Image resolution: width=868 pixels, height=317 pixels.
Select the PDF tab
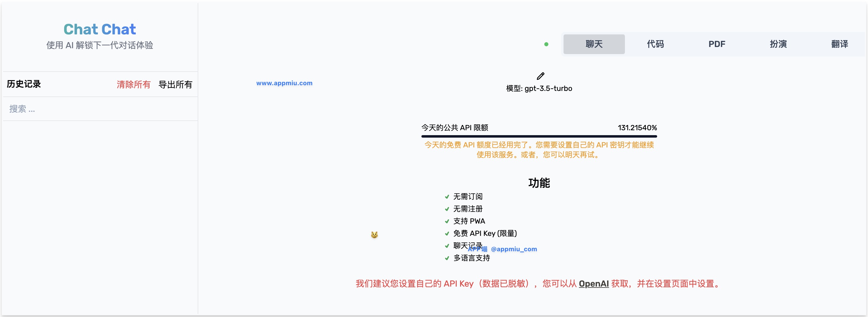[716, 44]
